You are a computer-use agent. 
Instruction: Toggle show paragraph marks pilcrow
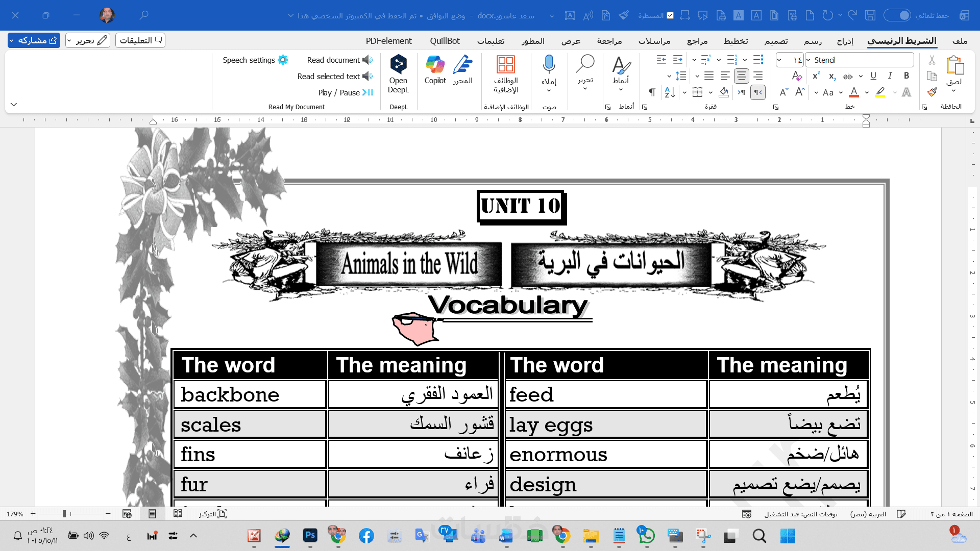[x=652, y=92]
